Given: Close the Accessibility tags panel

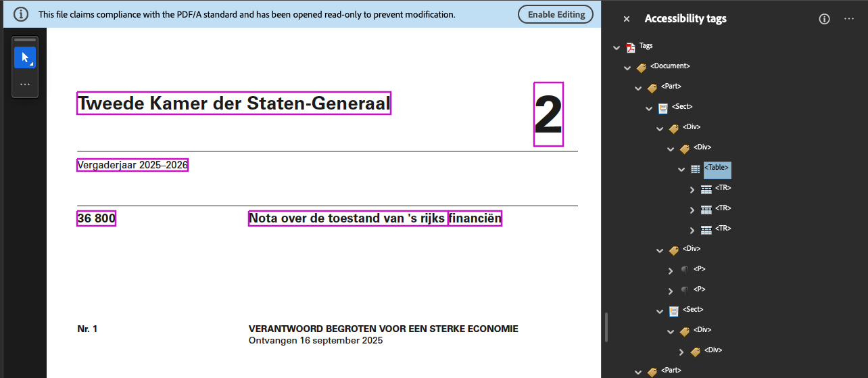Looking at the screenshot, I should click(x=627, y=19).
